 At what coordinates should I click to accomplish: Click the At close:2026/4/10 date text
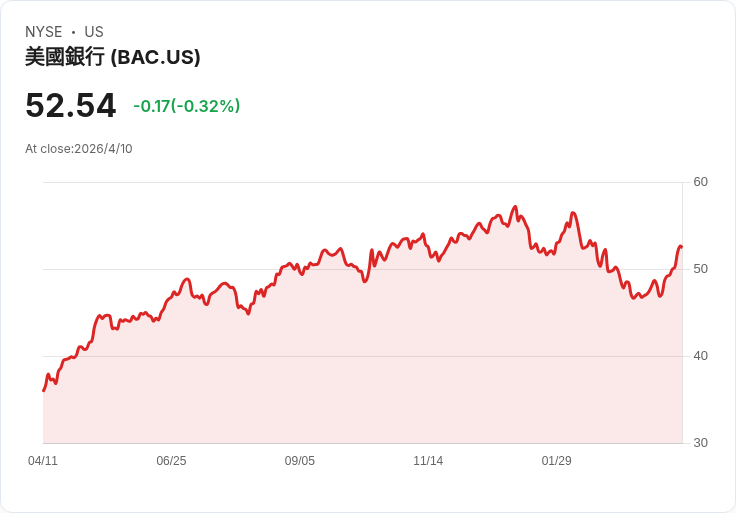click(79, 149)
